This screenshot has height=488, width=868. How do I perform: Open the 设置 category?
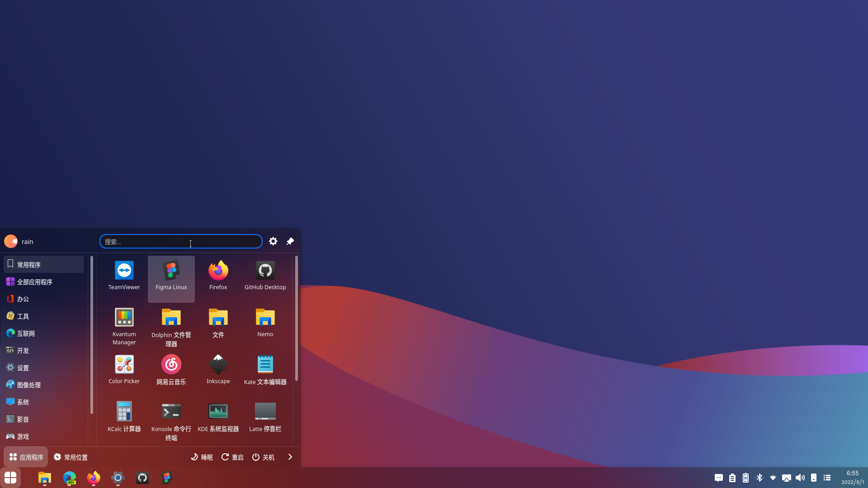click(44, 367)
